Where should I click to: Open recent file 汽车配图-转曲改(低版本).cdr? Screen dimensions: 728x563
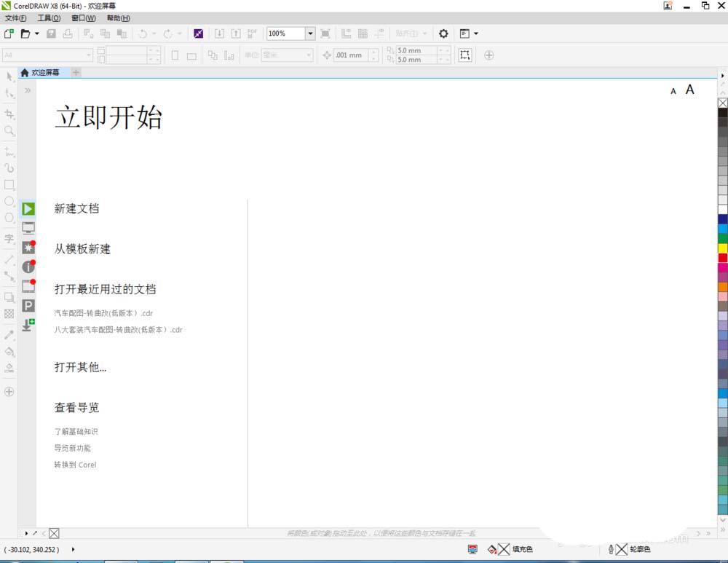(103, 313)
